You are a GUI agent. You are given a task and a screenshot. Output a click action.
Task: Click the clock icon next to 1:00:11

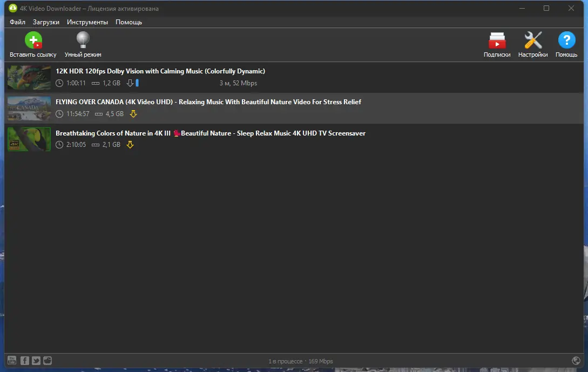coord(59,83)
